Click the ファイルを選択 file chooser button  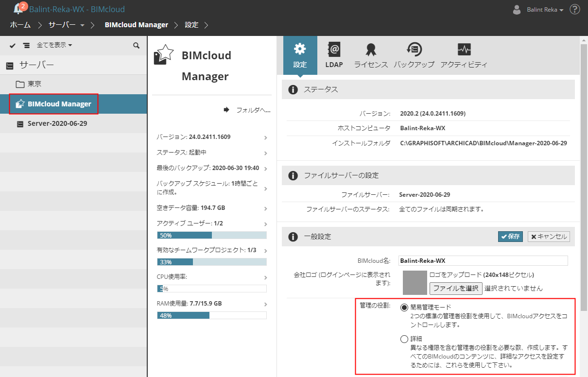tap(456, 288)
